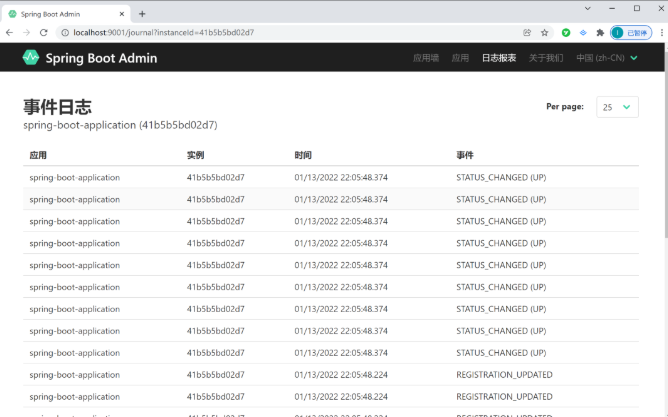Open the profile button showing 已暂停
The height and width of the screenshot is (417, 668).
(631, 33)
